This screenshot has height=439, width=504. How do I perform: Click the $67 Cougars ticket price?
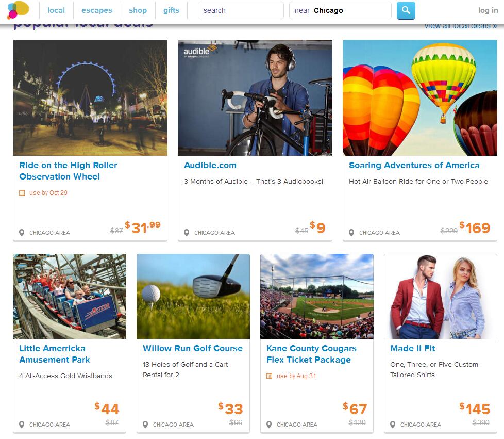coord(355,409)
